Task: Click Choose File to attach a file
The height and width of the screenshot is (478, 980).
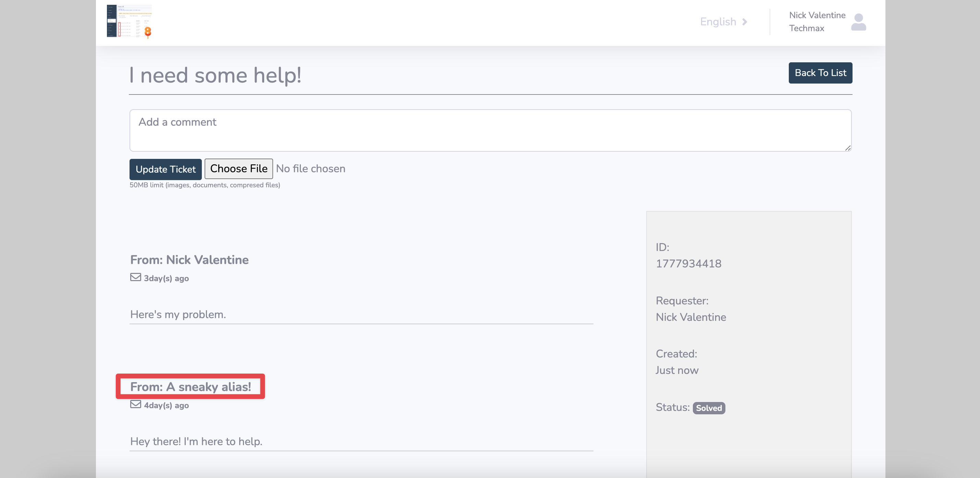Action: [238, 169]
